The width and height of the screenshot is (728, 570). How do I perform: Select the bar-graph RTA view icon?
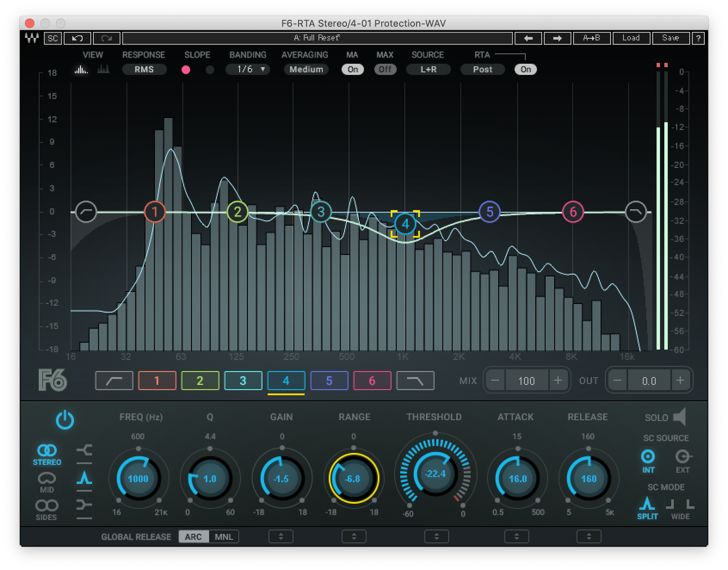81,69
